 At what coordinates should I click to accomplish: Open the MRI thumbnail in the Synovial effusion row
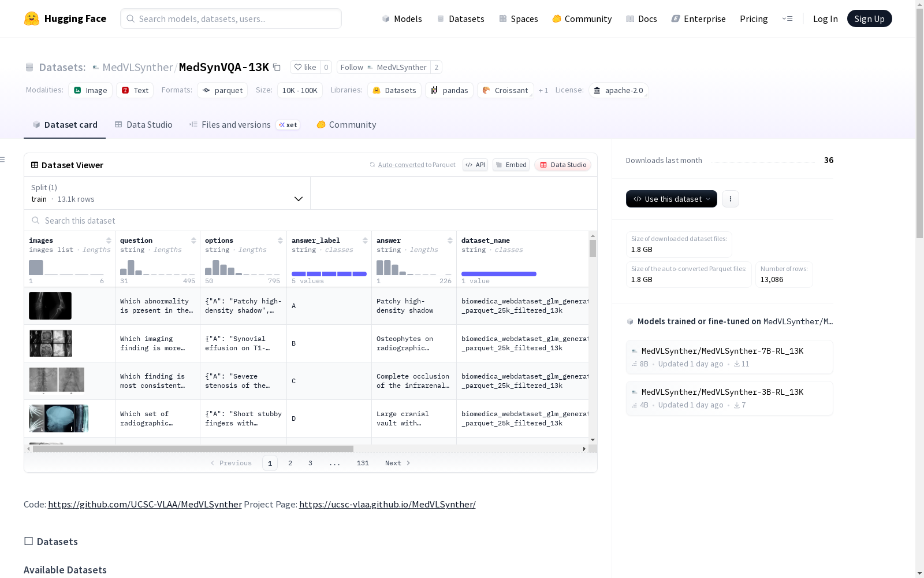(x=51, y=343)
